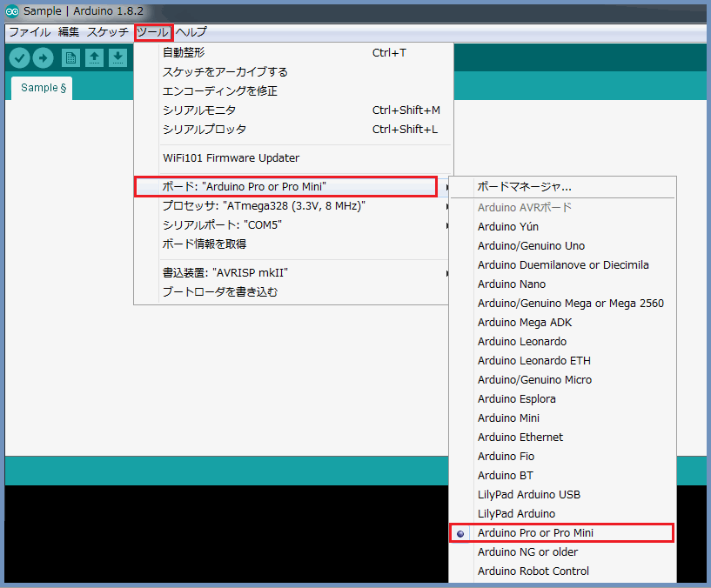Open the ツール menu
This screenshot has height=588, width=711.
pos(153,32)
